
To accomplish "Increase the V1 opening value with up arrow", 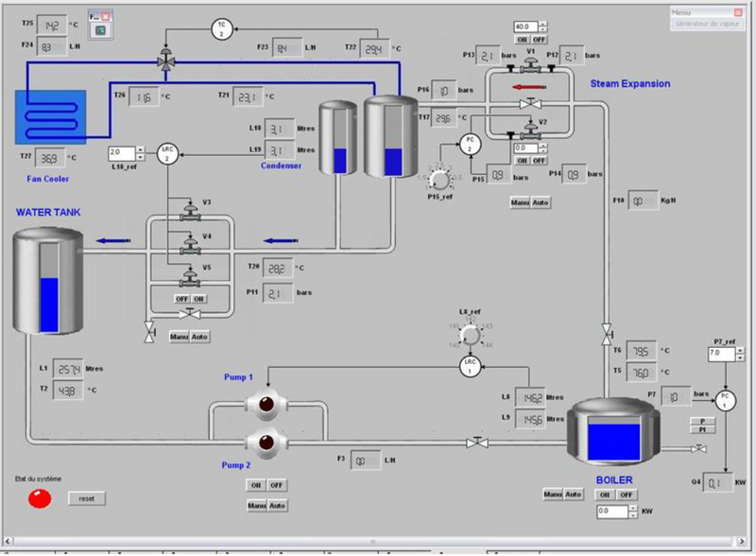I will tap(543, 23).
